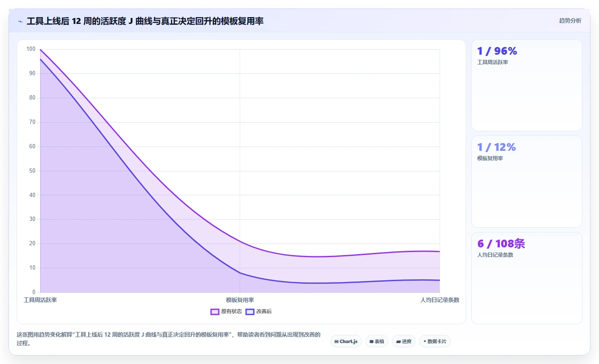This screenshot has width=599, height=364.
Task: Click the y-axis value 30
Action: point(32,219)
